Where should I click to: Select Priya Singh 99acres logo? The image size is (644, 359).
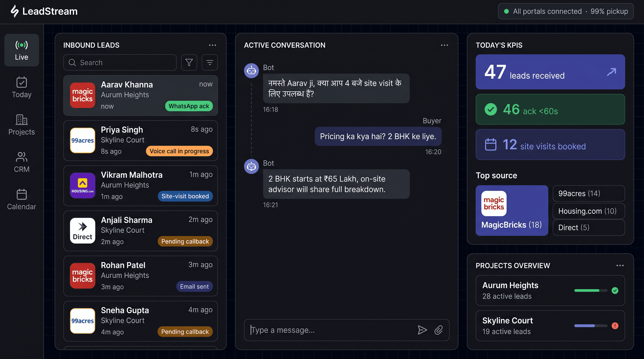tap(83, 140)
